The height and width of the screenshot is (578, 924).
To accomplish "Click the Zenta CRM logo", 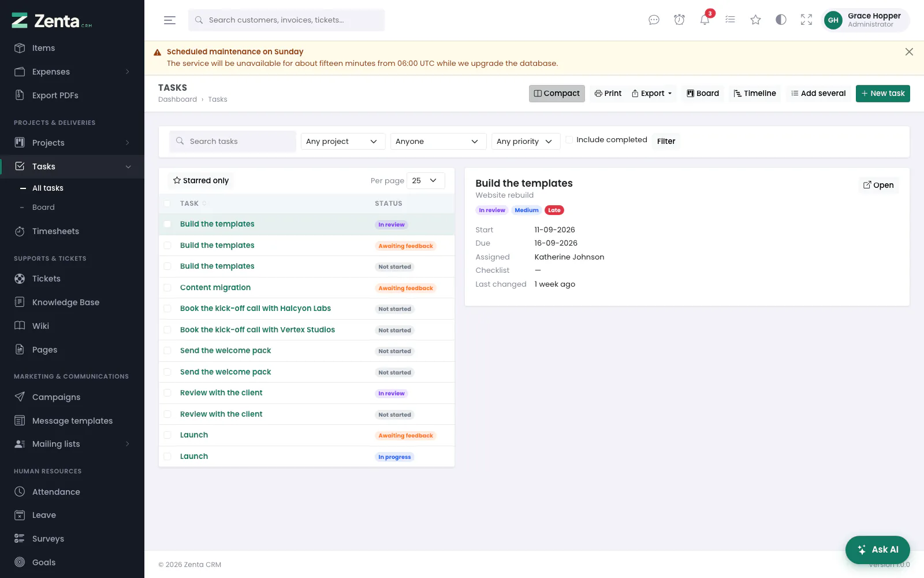I will pyautogui.click(x=52, y=21).
